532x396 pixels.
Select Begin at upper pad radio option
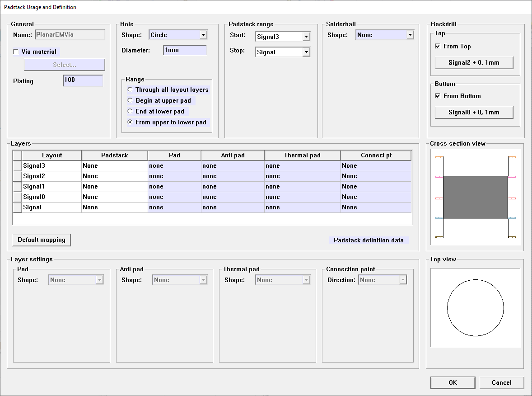click(130, 100)
